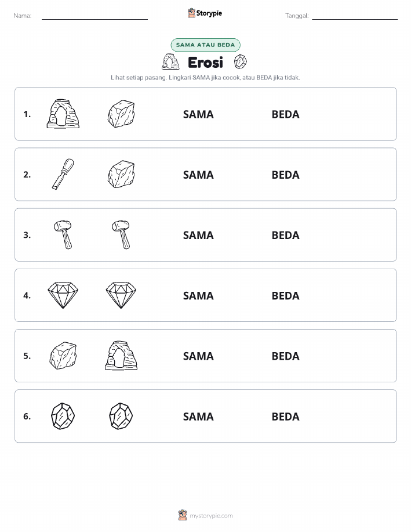411x532 pixels.
Task: Click the rock arch icon in row 5
Action: (121, 355)
